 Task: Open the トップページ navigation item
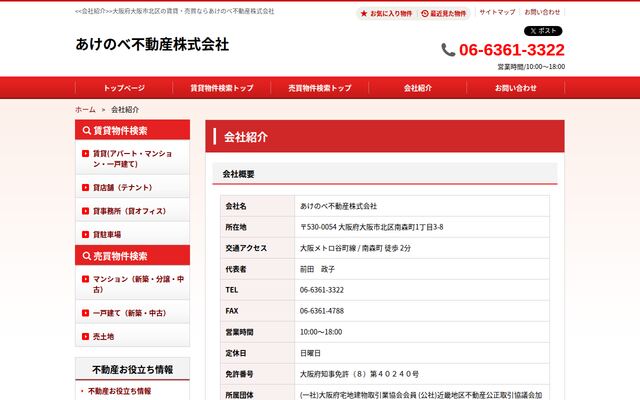pos(124,88)
